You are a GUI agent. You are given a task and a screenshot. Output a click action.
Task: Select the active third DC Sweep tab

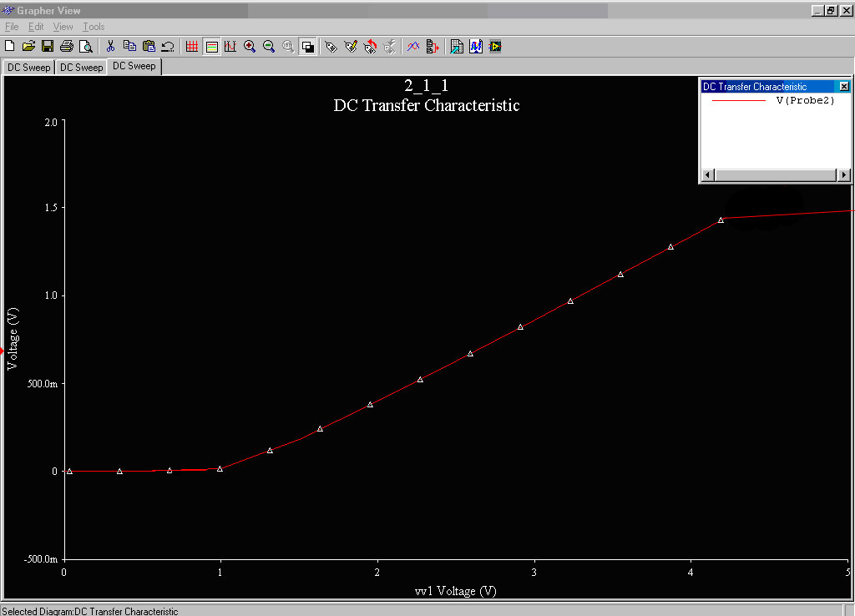pyautogui.click(x=134, y=66)
